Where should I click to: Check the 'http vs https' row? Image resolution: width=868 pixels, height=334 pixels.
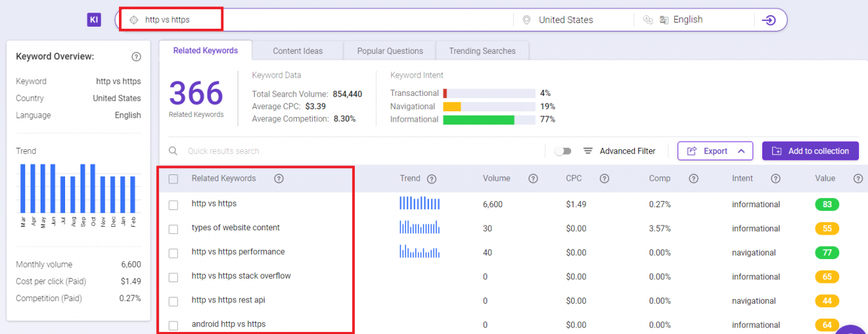174,204
